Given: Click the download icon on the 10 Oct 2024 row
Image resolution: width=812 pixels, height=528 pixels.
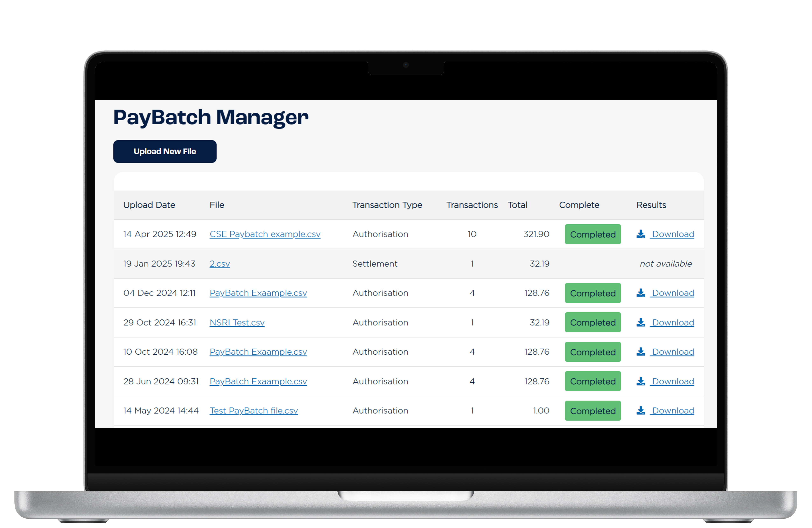Looking at the screenshot, I should point(641,352).
